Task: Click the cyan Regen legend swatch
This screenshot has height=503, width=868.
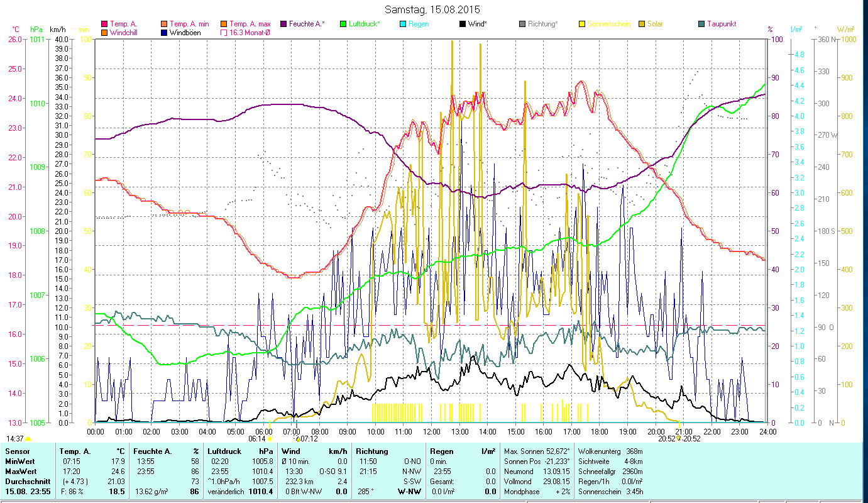Action: 403,24
